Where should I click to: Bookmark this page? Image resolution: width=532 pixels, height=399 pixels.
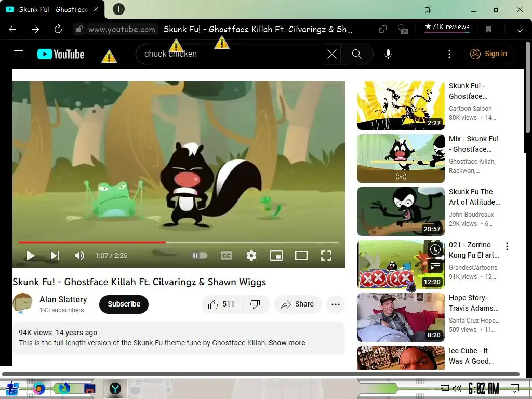click(488, 30)
